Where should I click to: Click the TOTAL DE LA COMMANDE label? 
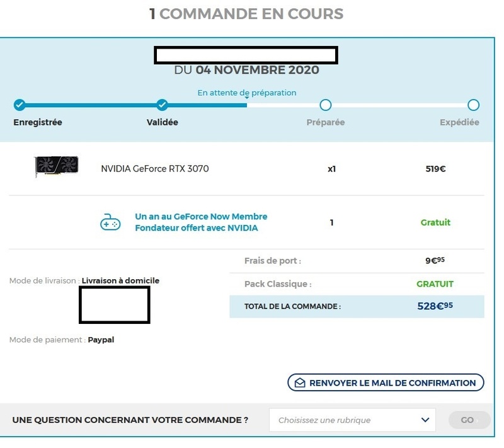pos(292,307)
